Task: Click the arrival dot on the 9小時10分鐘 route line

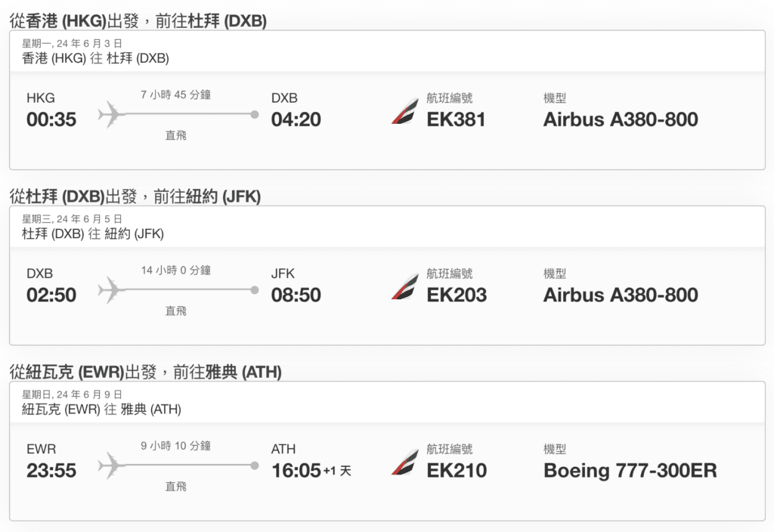Action: click(255, 466)
